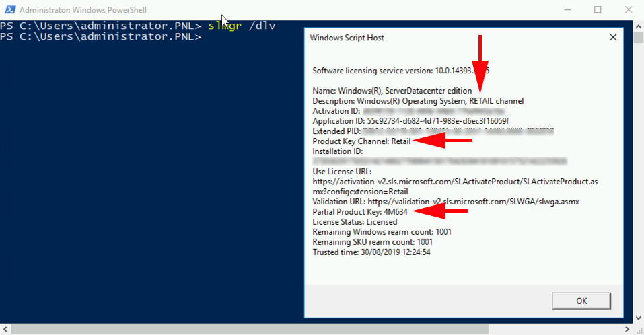
Task: Click the 'Trusted time' line
Action: click(x=371, y=252)
